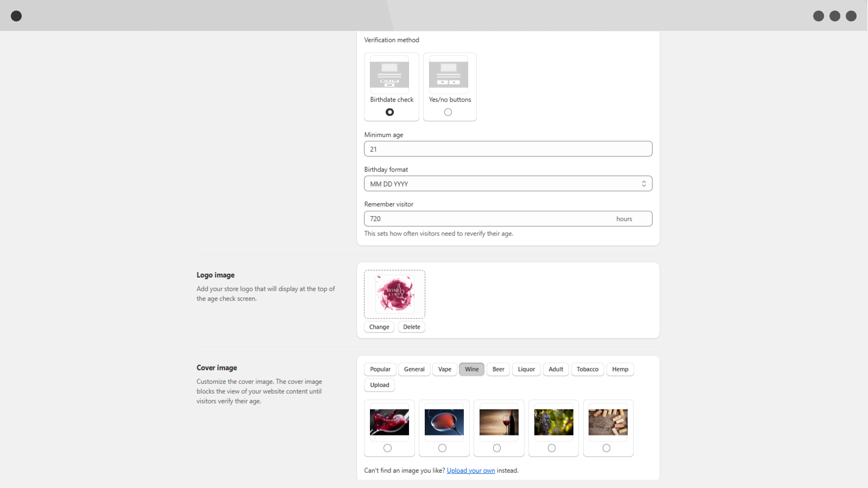
Task: Click the tilted wine glass thumbnail
Action: pos(444,422)
